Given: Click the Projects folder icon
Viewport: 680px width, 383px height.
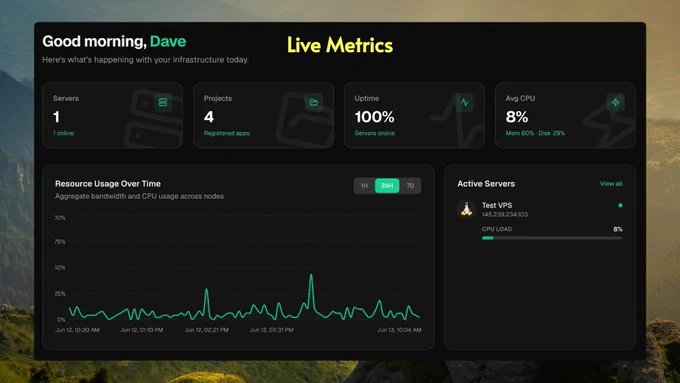Looking at the screenshot, I should point(314,102).
